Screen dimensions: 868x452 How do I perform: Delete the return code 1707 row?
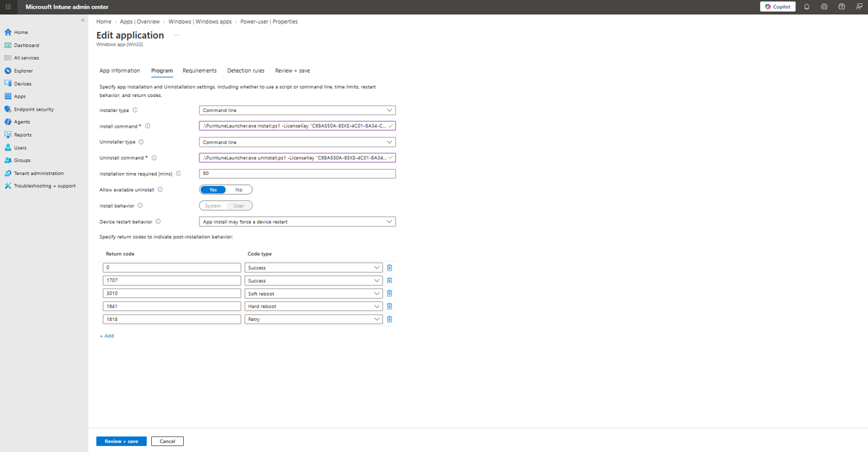coord(389,280)
